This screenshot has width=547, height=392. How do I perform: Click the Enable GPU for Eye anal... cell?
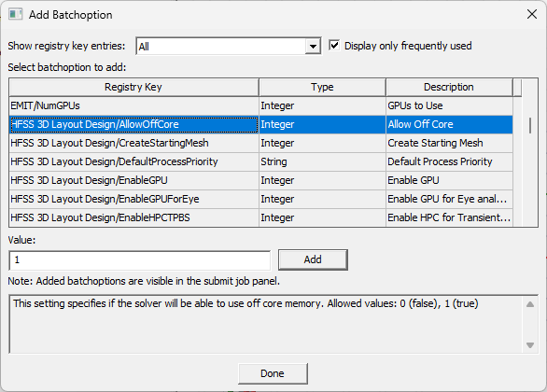449,199
